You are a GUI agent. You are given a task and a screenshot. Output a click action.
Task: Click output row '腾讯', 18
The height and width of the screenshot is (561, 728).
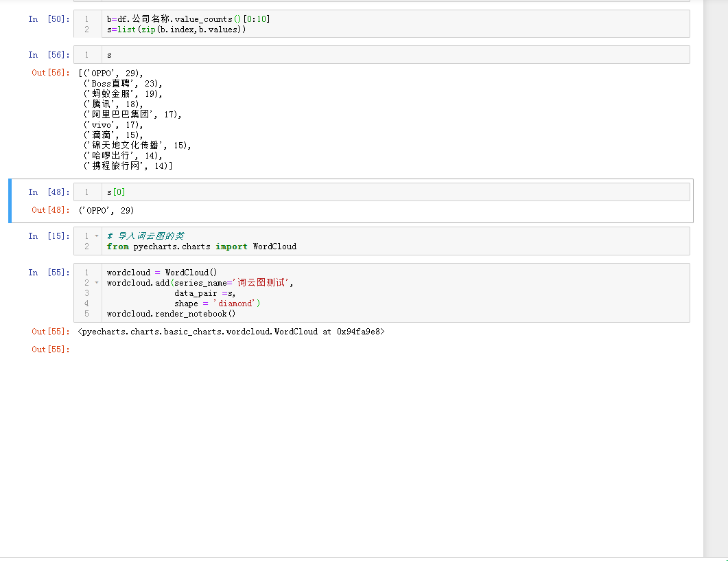point(113,104)
